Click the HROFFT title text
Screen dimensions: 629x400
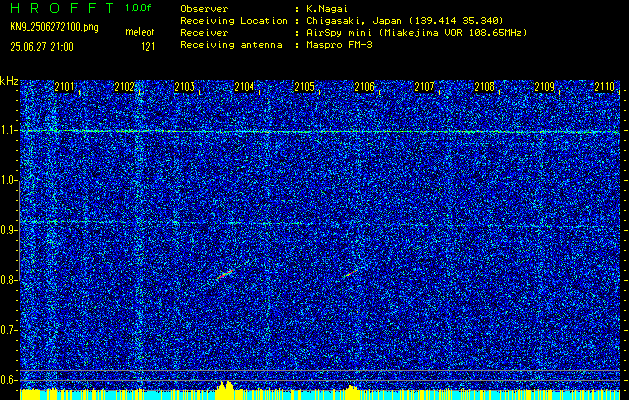pos(62,8)
